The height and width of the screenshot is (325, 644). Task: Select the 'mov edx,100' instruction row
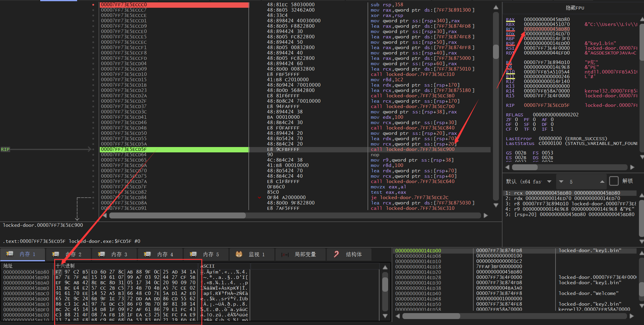tap(387, 117)
